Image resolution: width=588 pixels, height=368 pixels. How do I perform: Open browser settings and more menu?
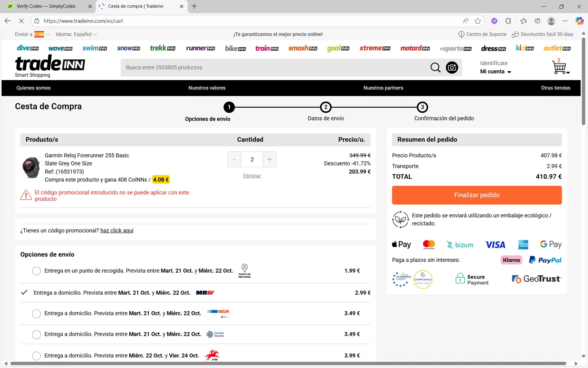[565, 21]
